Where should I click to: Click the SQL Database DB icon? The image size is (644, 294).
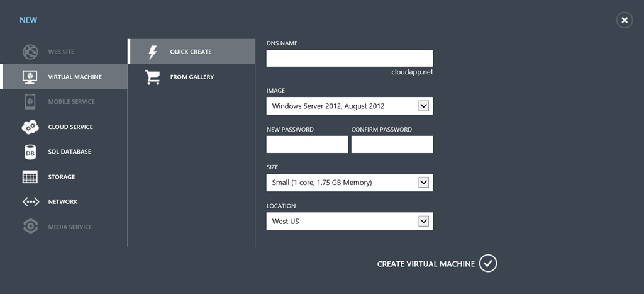point(30,152)
